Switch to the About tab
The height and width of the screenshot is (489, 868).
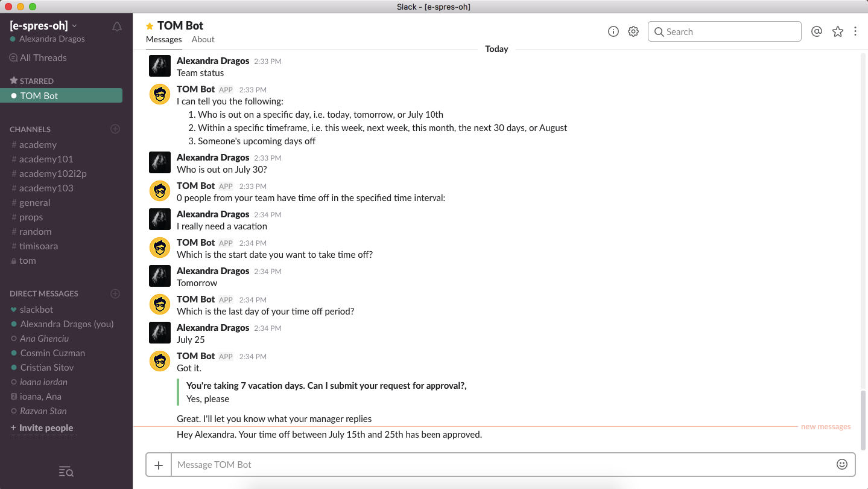coord(203,40)
